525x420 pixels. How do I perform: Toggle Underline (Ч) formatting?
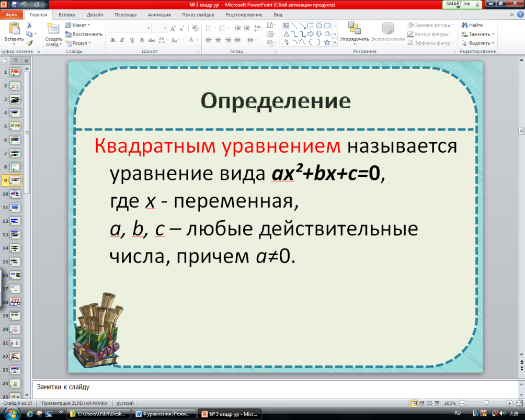coord(132,40)
